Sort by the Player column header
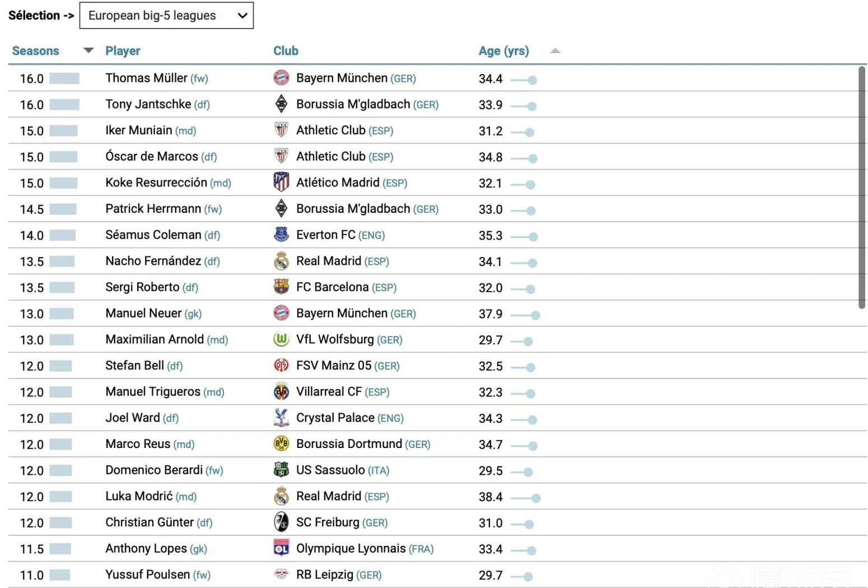Screen dimensions: 868x588 tap(123, 51)
